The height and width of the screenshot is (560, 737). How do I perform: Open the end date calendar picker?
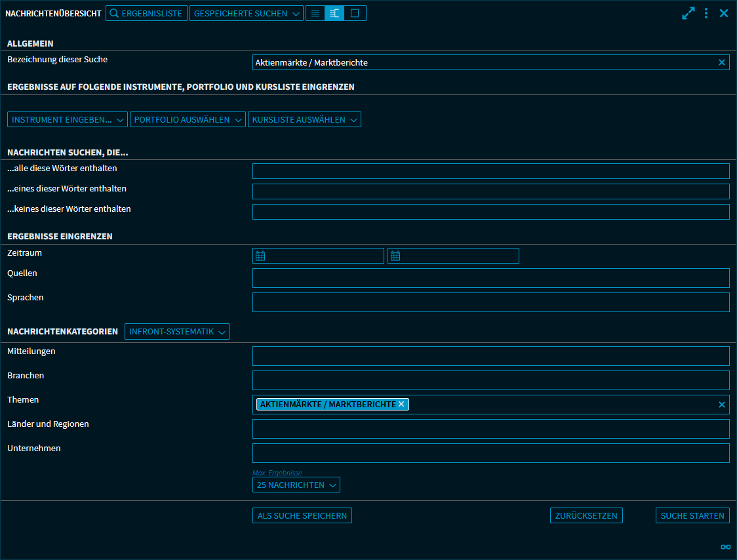(x=395, y=256)
